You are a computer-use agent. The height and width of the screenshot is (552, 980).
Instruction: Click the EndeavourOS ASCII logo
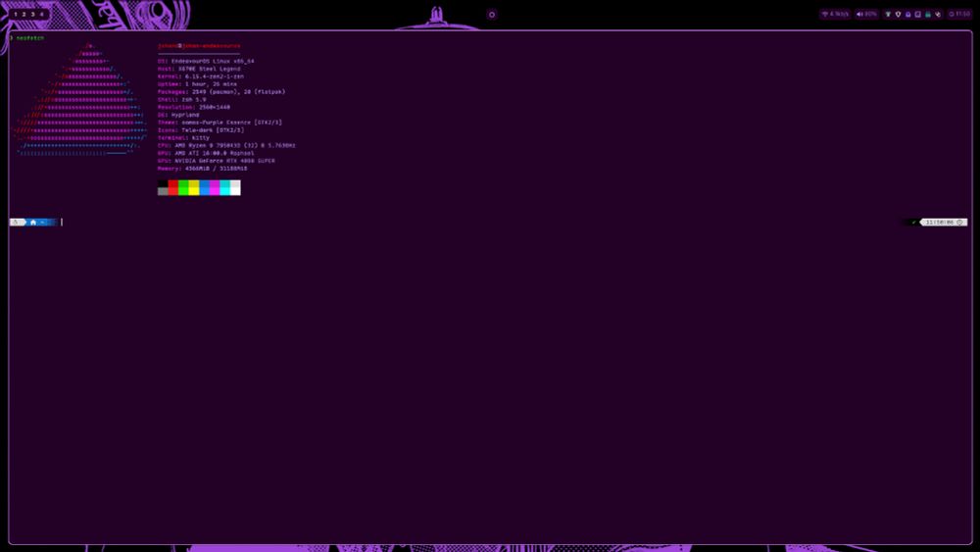80,99
